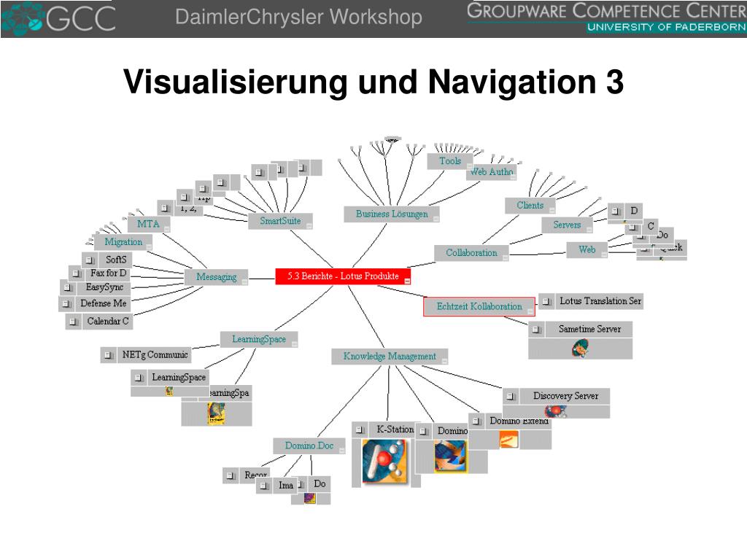Screen dimensions: 747x560
Task: Toggle the LearningSpace node expander handle
Action: click(295, 344)
